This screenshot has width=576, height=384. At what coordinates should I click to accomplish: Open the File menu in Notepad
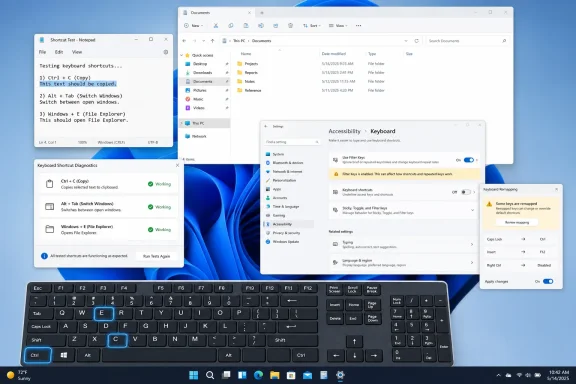(x=43, y=52)
